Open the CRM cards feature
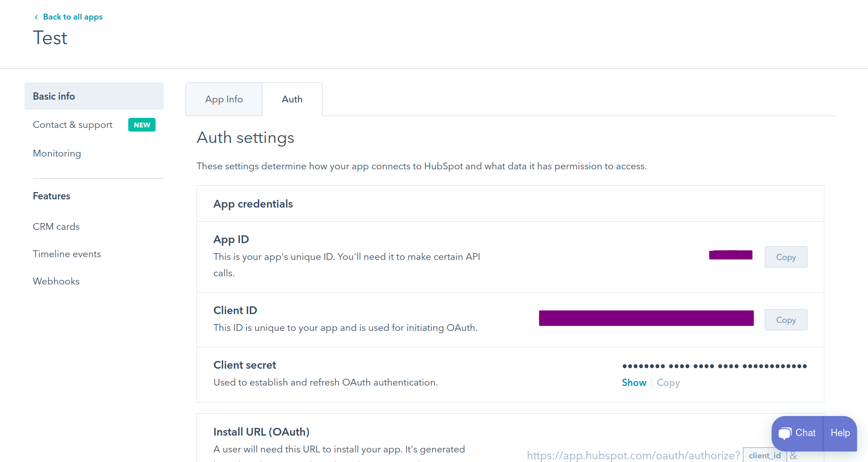Screen dimensions: 868x462 [56, 226]
